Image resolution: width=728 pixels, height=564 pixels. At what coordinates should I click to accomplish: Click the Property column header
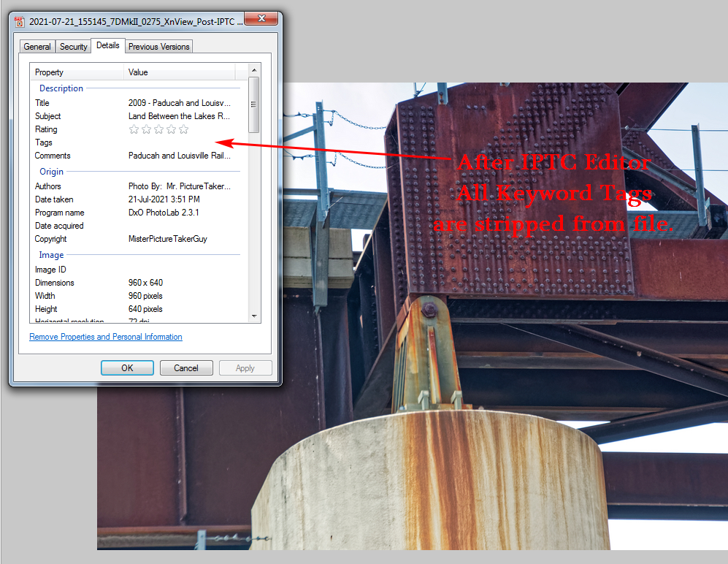click(x=77, y=72)
